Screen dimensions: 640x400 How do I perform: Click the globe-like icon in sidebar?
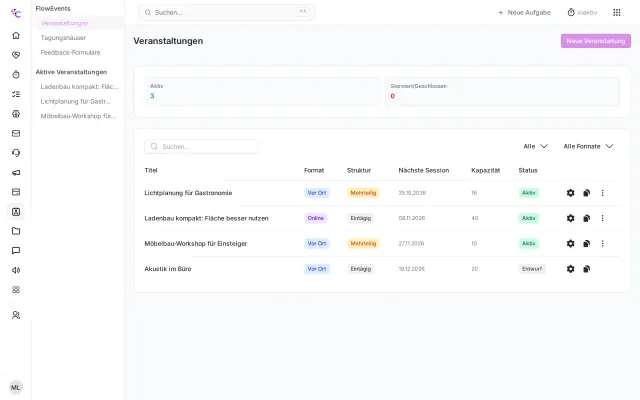click(16, 114)
